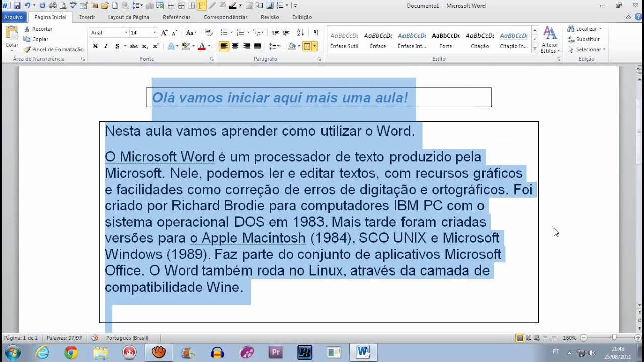Image resolution: width=644 pixels, height=362 pixels.
Task: Click numbered list icon
Action: (x=240, y=33)
